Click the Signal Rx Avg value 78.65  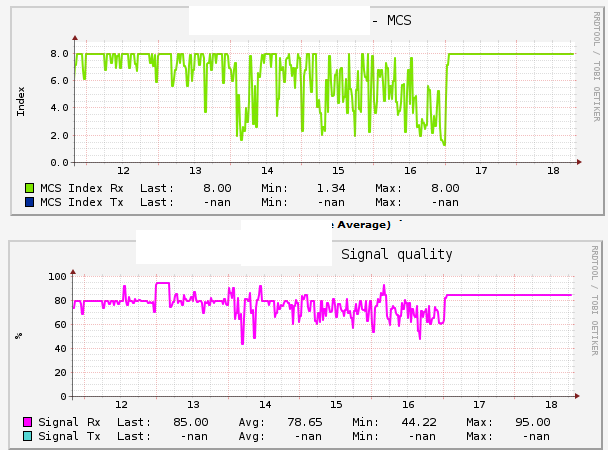click(305, 422)
